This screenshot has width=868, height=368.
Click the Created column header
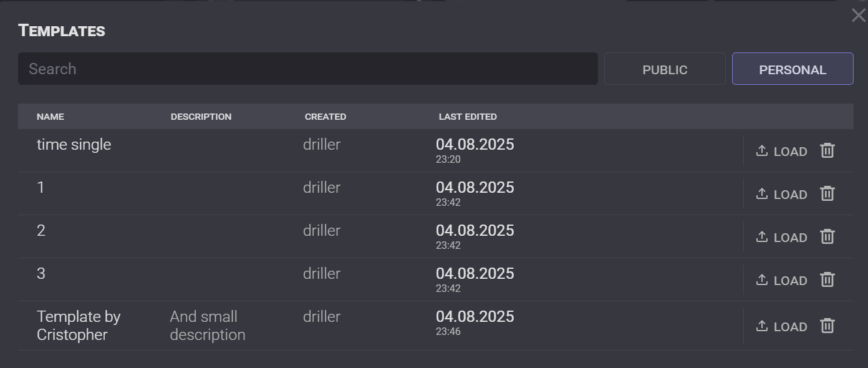click(325, 117)
